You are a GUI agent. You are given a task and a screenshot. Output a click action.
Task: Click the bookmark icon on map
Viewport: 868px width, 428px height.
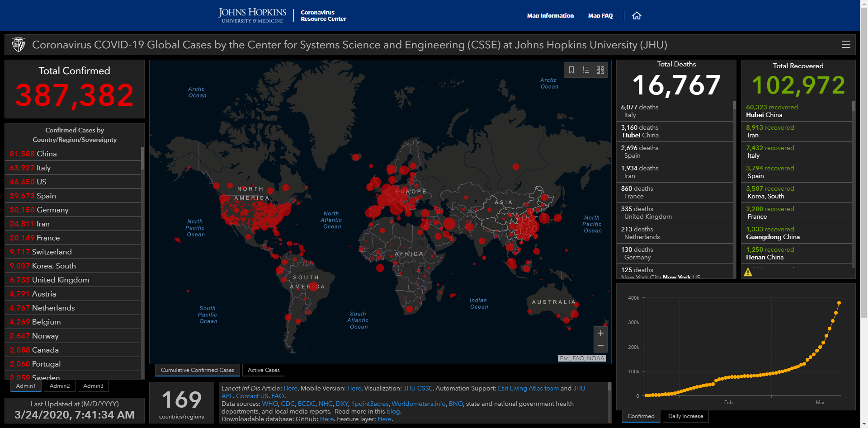[571, 70]
